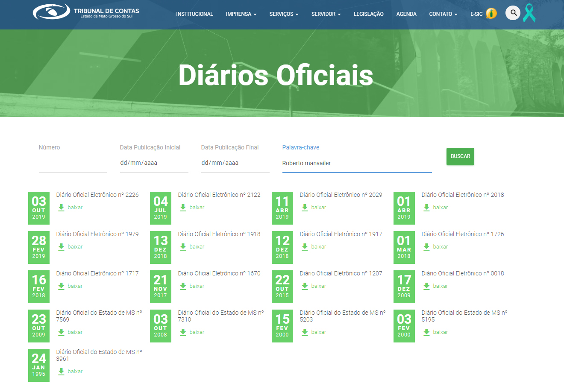Click title Diário Oficial Eletrônico nº 1918

(x=219, y=234)
